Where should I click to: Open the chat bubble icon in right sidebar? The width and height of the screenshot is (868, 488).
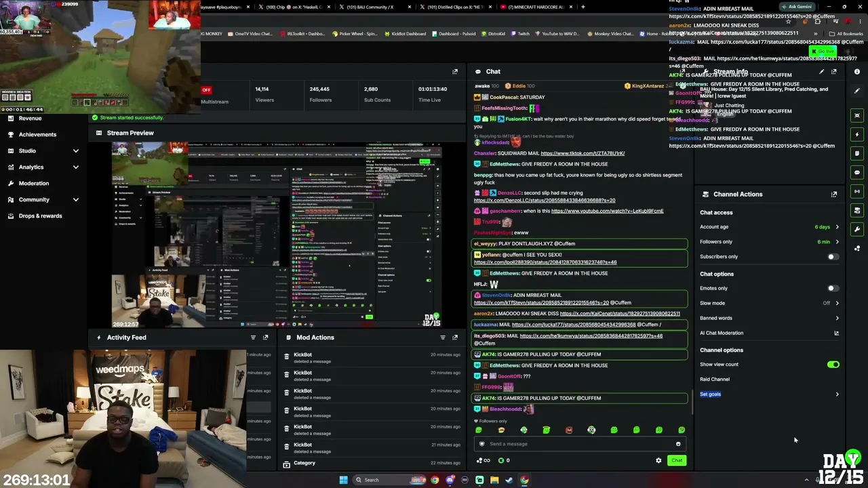[857, 172]
